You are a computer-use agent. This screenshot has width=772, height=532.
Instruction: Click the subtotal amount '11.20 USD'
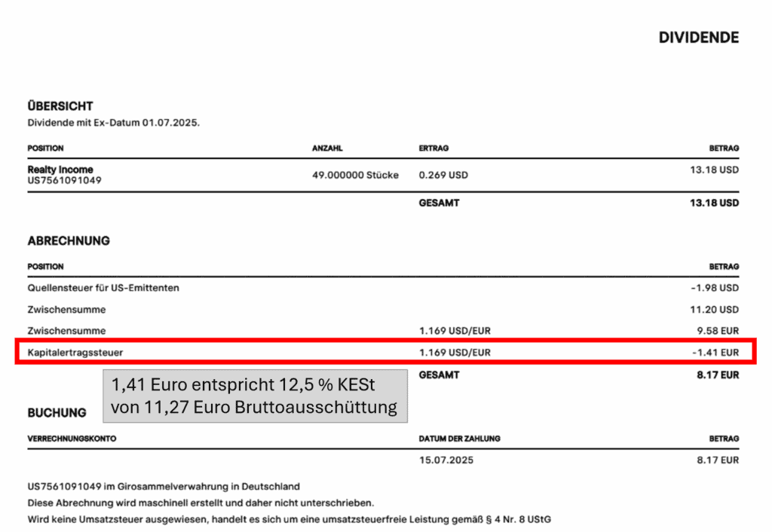(715, 310)
